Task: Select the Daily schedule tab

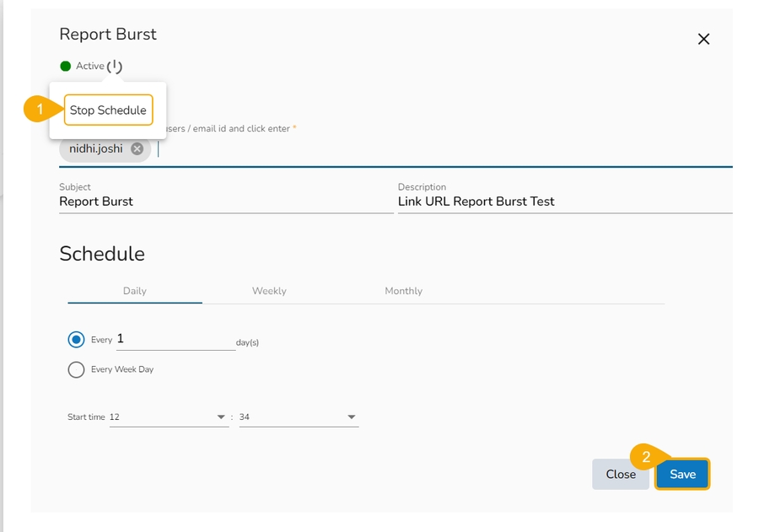Action: (135, 291)
